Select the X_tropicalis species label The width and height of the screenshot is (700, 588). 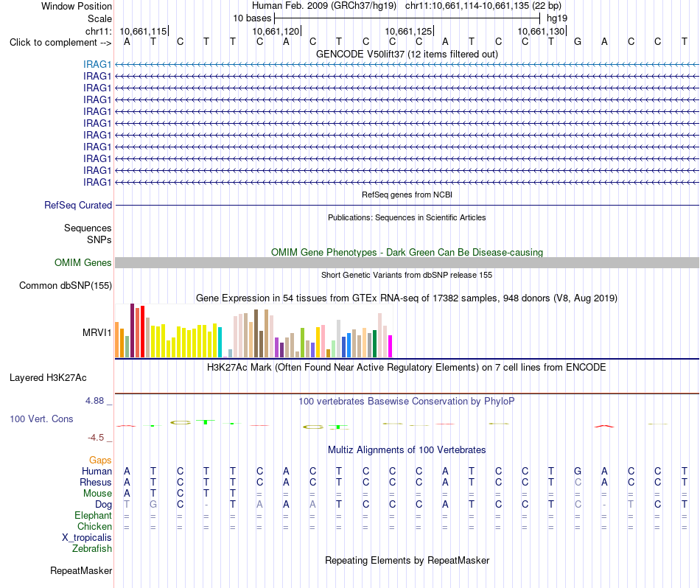pyautogui.click(x=87, y=538)
